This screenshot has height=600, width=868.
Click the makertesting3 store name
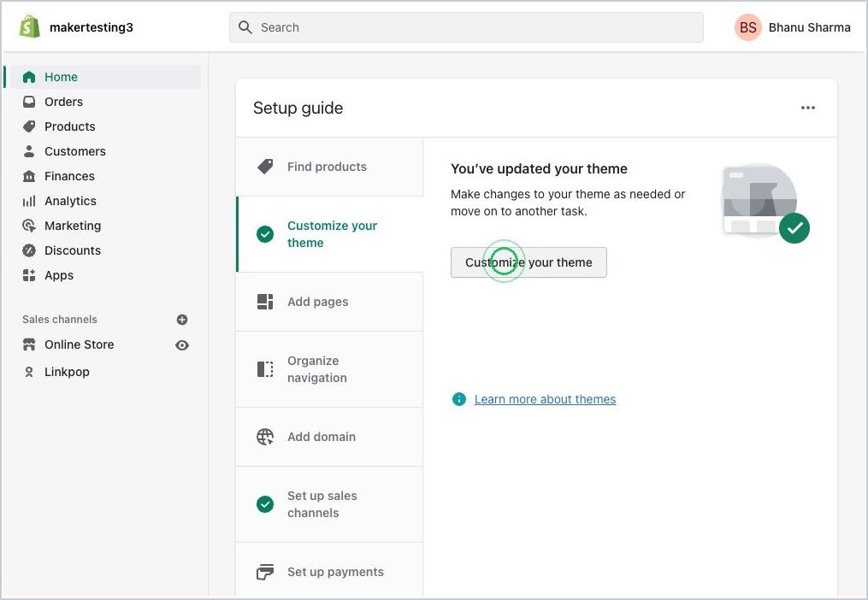[x=92, y=27]
